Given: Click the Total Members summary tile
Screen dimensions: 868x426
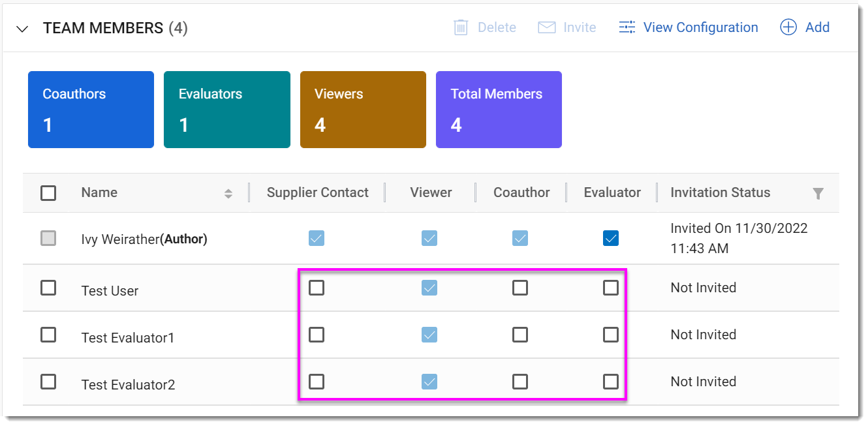Looking at the screenshot, I should [499, 110].
